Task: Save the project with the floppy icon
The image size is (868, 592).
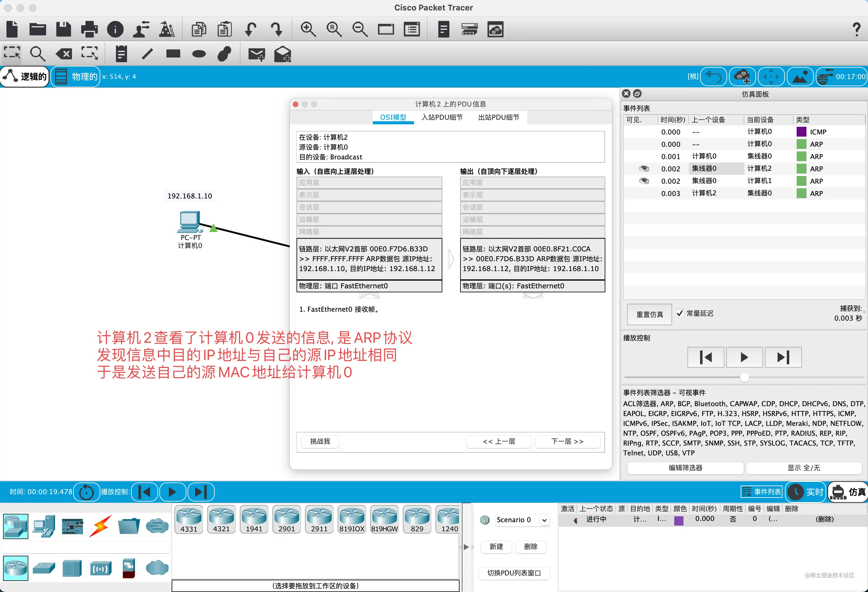Action: coord(63,29)
